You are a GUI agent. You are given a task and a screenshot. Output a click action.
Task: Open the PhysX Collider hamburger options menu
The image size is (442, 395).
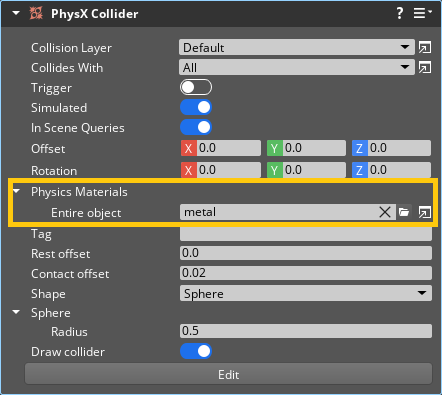pyautogui.click(x=422, y=13)
